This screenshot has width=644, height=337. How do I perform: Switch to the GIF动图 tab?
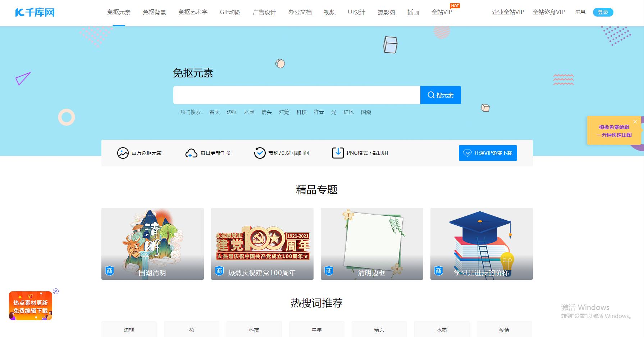230,12
